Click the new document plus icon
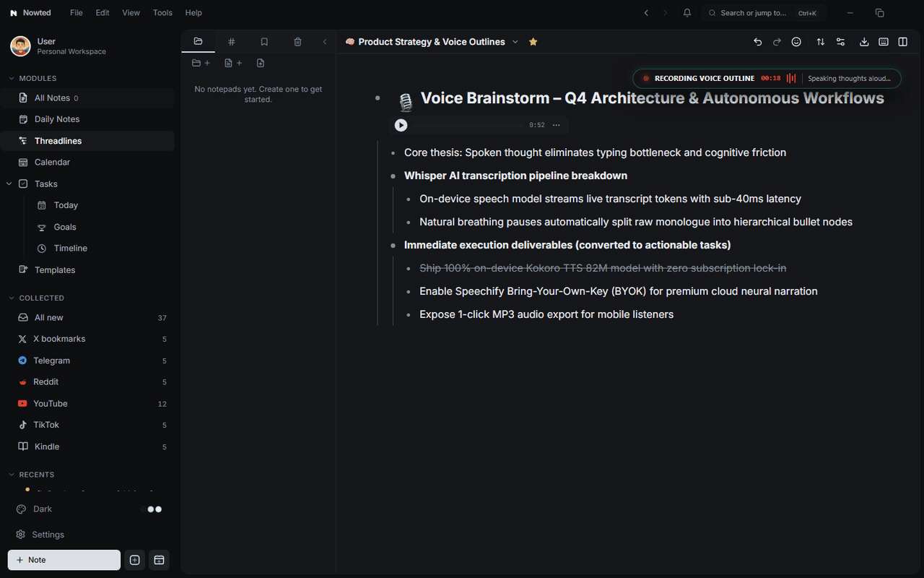 [x=233, y=64]
